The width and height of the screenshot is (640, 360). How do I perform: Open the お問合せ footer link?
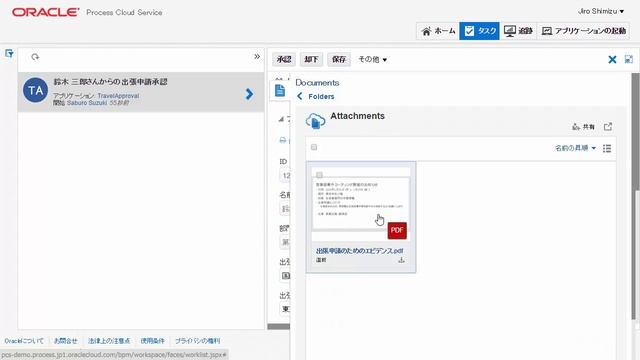point(66,341)
